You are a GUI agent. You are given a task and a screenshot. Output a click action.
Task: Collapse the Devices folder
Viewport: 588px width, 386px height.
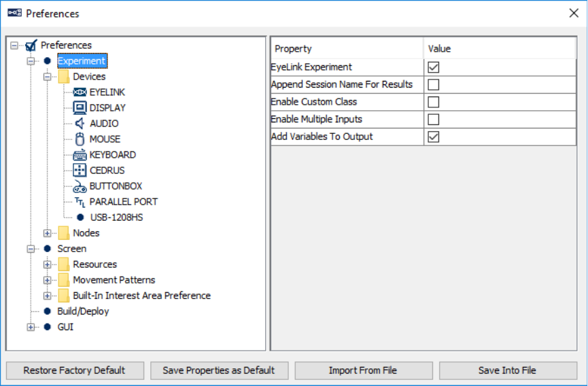[x=48, y=77]
